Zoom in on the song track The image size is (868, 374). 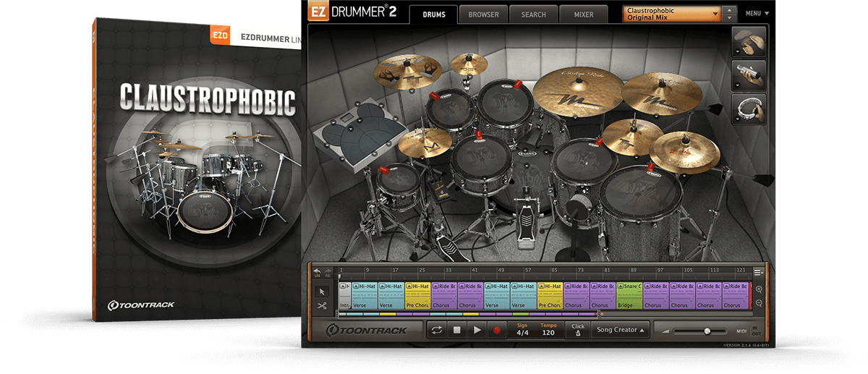point(757,290)
